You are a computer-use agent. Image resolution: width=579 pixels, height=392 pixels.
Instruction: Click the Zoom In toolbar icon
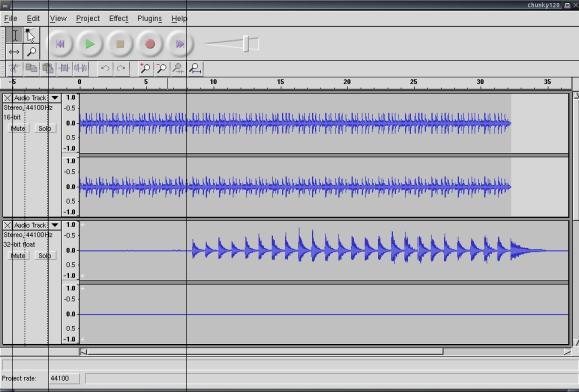[x=145, y=68]
